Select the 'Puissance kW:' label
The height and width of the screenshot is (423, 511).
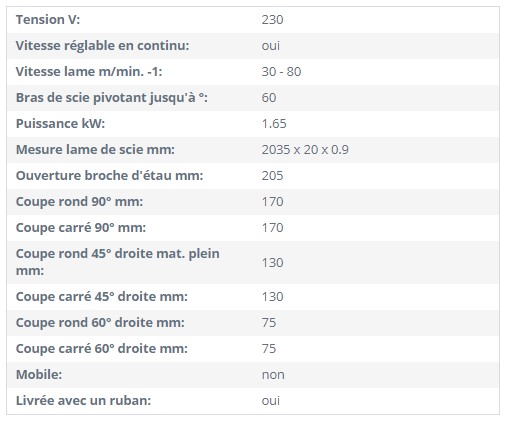click(x=60, y=124)
